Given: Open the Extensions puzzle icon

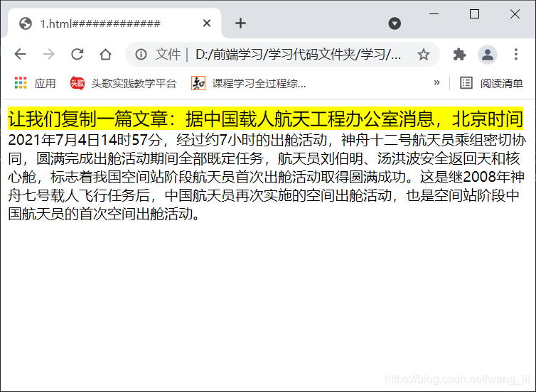Looking at the screenshot, I should 459,54.
